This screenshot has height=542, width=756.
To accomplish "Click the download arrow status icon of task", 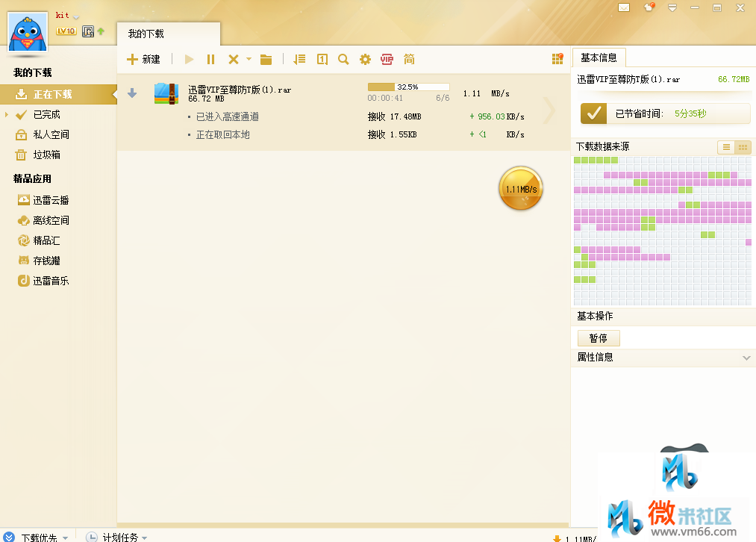I will [132, 93].
